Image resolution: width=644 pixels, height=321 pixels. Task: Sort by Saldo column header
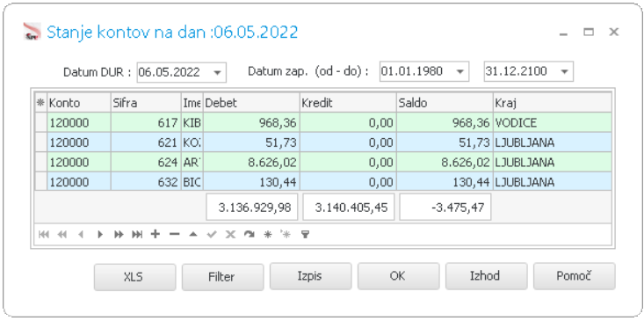tap(445, 103)
